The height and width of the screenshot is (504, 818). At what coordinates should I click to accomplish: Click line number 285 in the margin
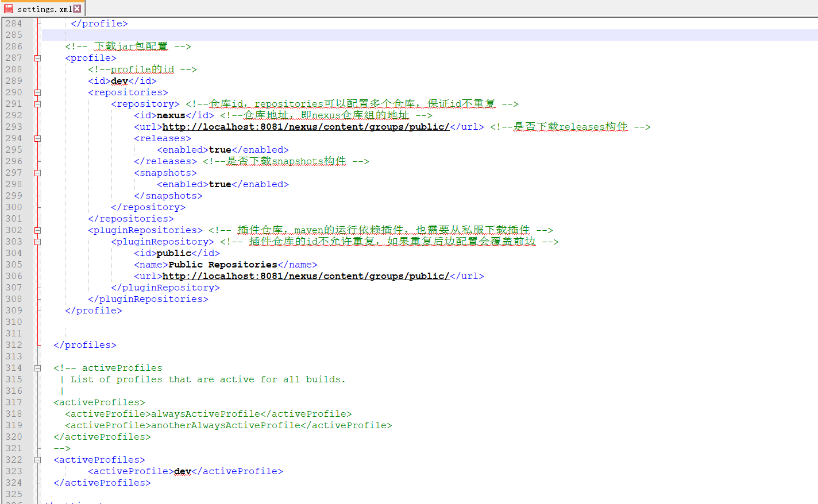(x=14, y=35)
